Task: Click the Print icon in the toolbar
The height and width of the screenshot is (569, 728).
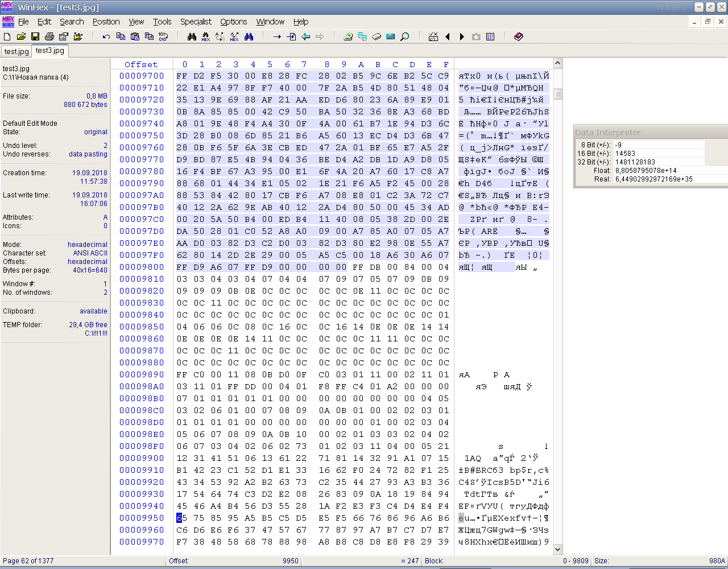Action: [x=49, y=36]
